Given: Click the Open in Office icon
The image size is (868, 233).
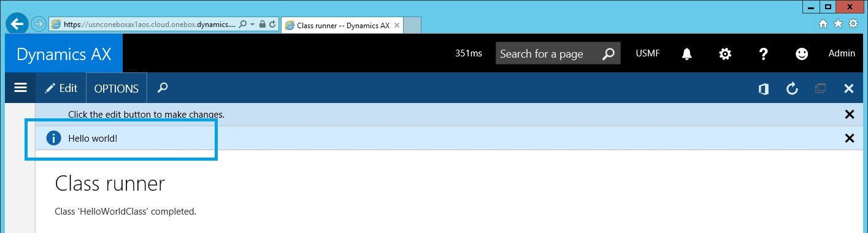Looking at the screenshot, I should 764,89.
